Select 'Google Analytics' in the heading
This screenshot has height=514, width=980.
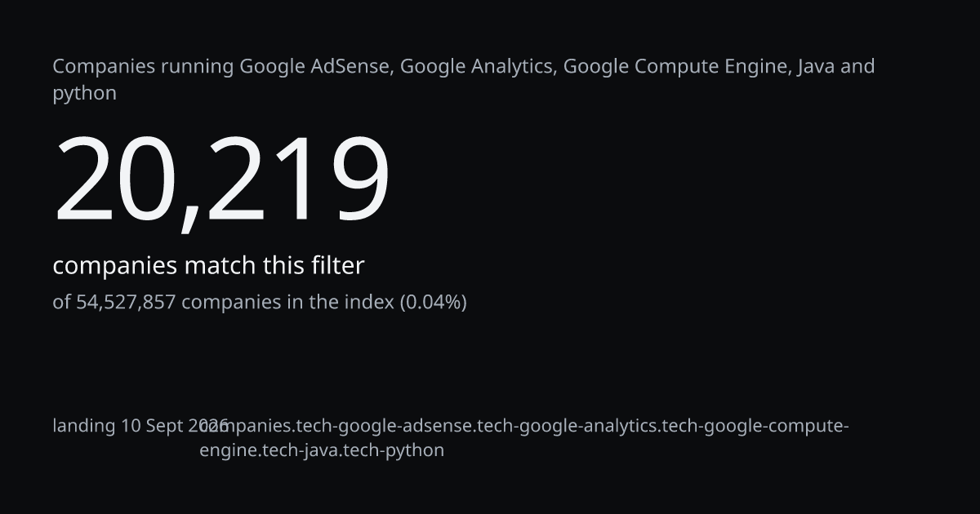coord(476,66)
